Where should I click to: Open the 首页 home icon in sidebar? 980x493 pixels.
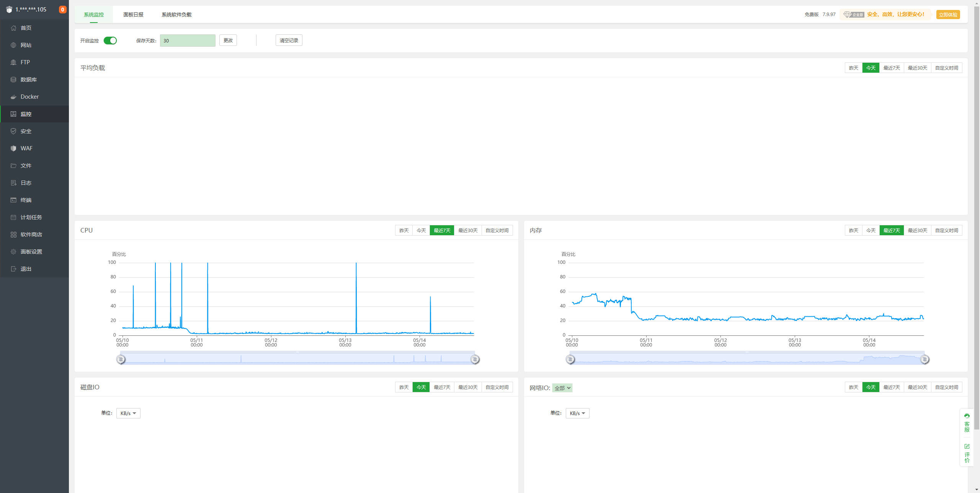tap(13, 28)
